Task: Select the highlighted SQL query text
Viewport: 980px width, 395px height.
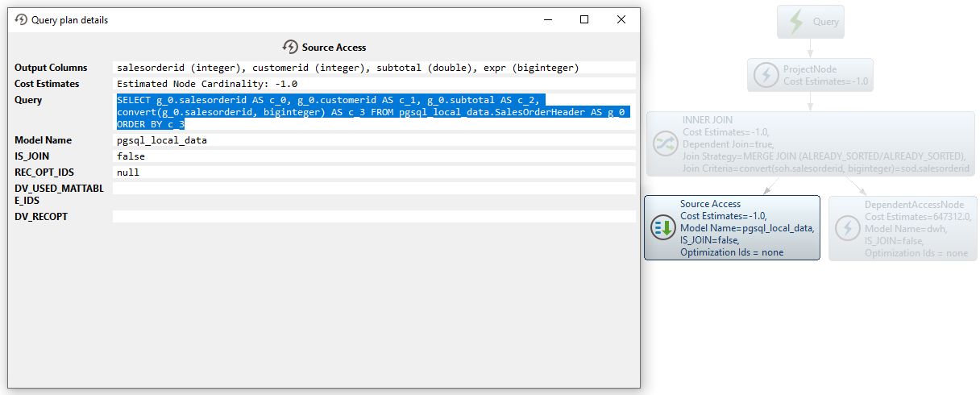Action: (x=371, y=112)
